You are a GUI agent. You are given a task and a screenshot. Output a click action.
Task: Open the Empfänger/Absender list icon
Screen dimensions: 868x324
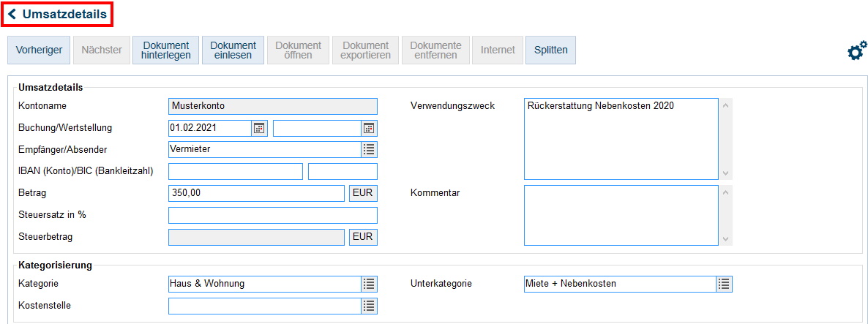point(369,149)
